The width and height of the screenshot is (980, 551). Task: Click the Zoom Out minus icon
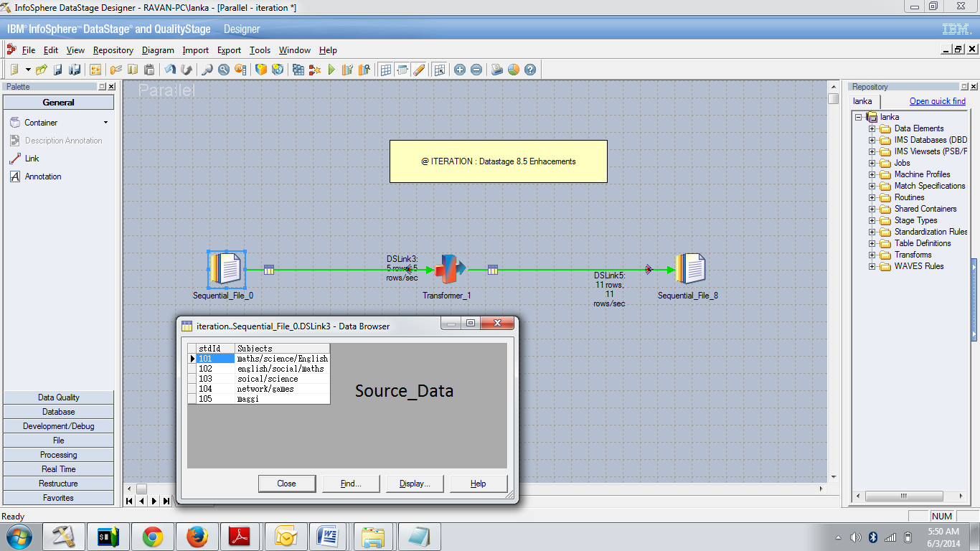pos(476,70)
